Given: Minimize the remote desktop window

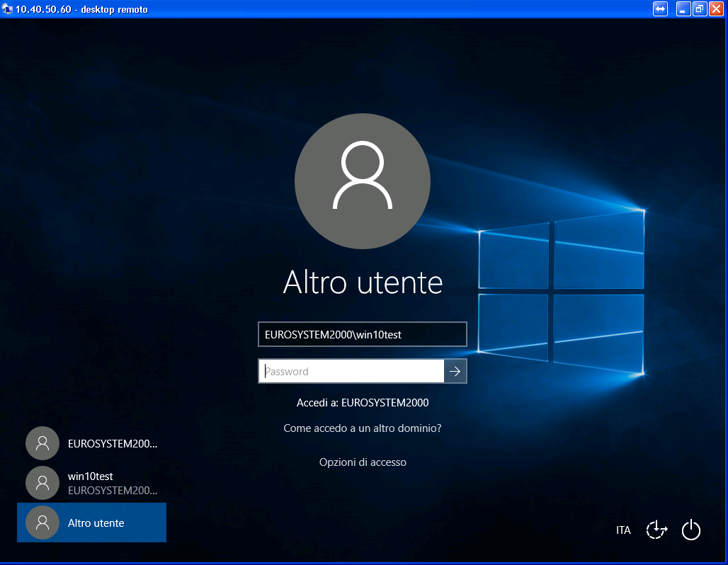Looking at the screenshot, I should [683, 8].
